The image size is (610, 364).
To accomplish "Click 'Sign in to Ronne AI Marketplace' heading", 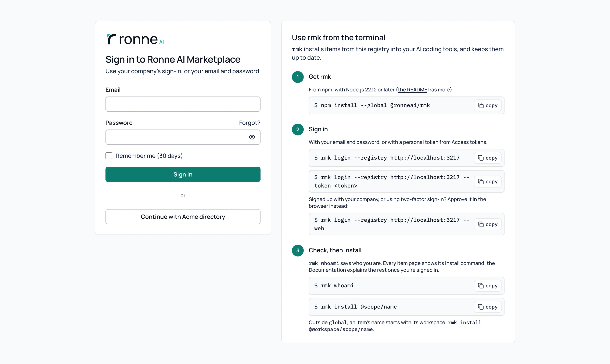I will (173, 60).
